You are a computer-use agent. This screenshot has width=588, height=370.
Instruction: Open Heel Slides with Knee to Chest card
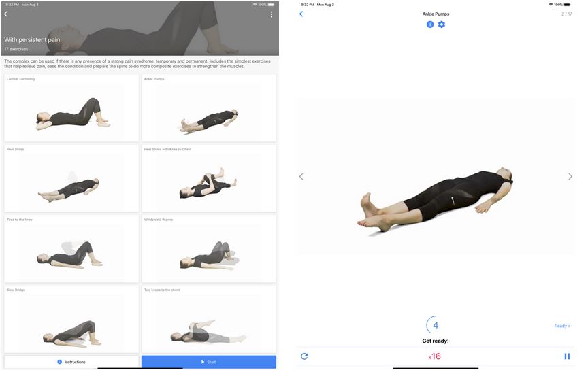point(208,178)
